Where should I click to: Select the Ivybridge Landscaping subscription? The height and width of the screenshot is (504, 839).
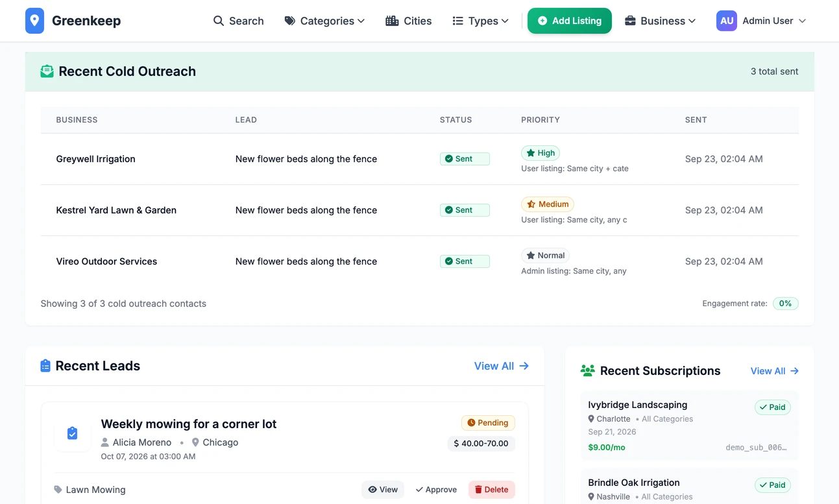638,405
